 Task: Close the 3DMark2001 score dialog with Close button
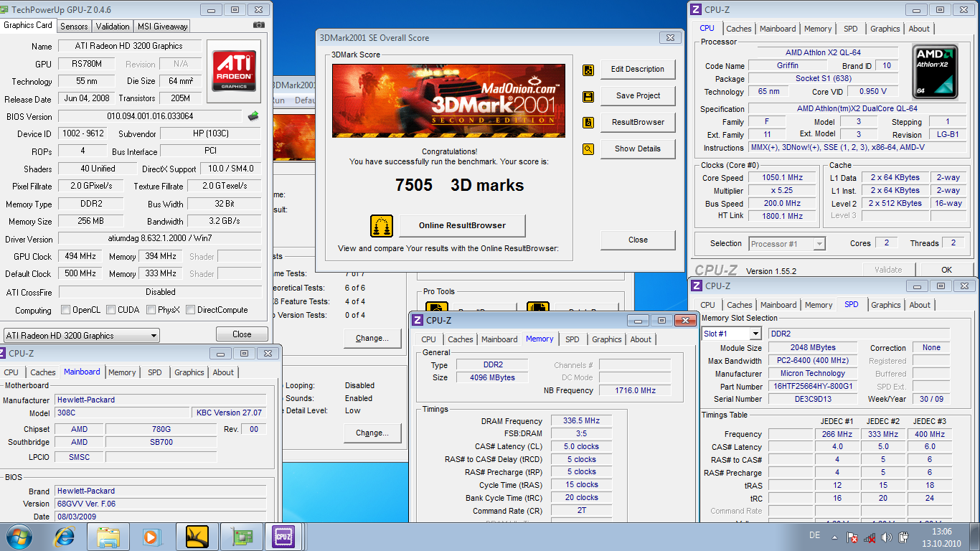638,240
